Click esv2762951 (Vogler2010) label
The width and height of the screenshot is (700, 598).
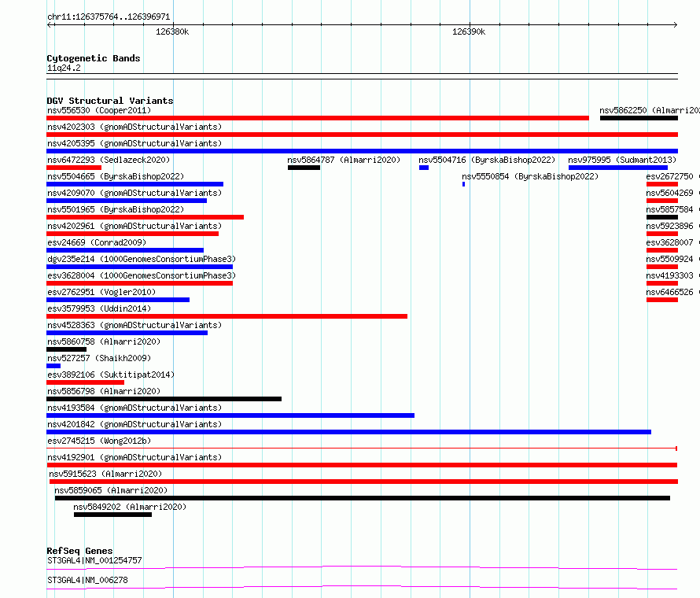tap(101, 292)
